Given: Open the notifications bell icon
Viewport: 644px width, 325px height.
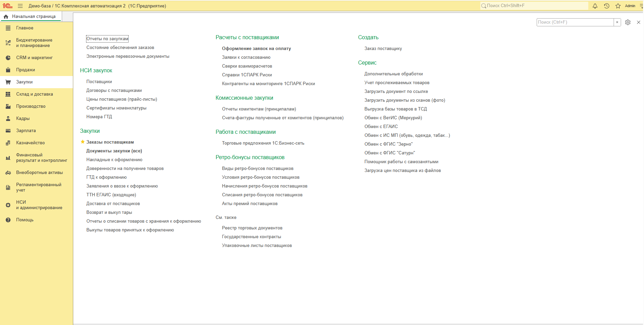Looking at the screenshot, I should 595,6.
